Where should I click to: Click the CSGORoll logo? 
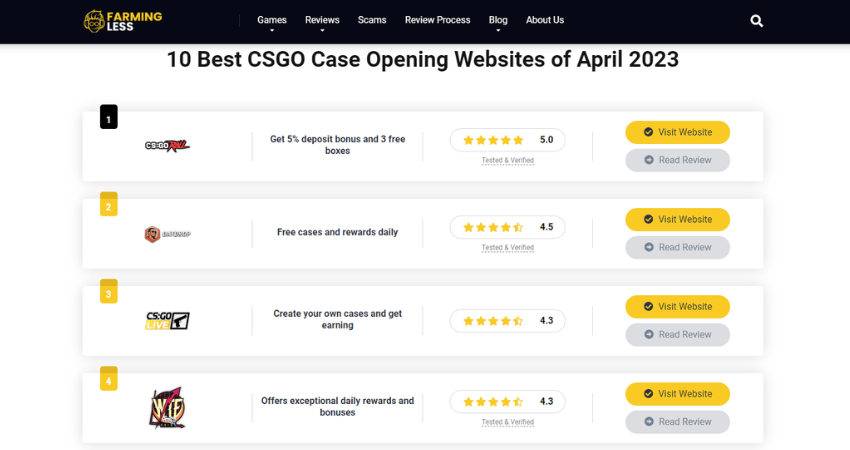168,145
